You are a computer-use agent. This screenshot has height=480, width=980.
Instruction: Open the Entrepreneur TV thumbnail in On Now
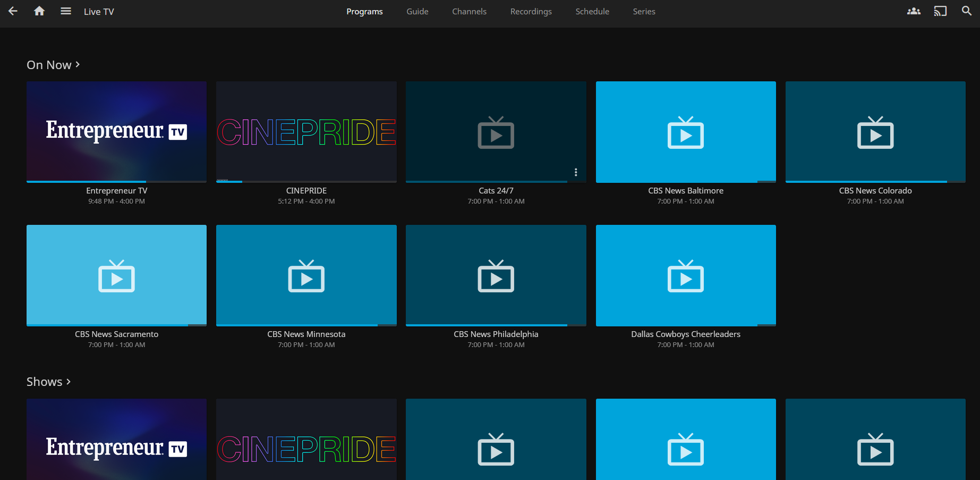click(116, 132)
